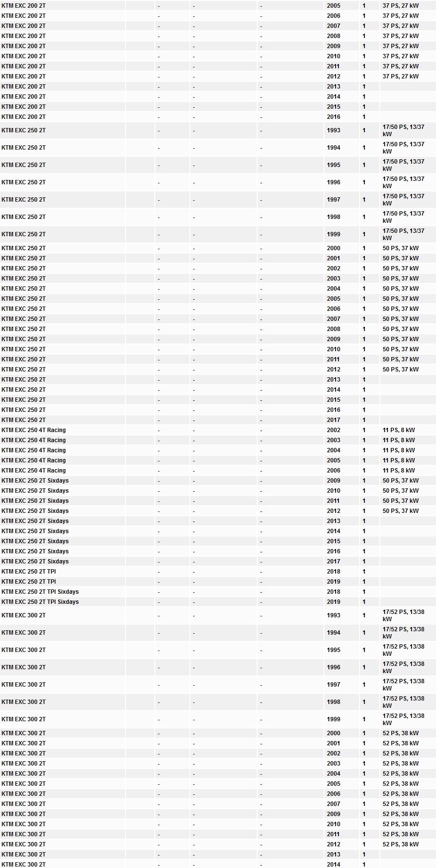Select the 52 PS, 38 kW cell for 2000

coord(400,733)
